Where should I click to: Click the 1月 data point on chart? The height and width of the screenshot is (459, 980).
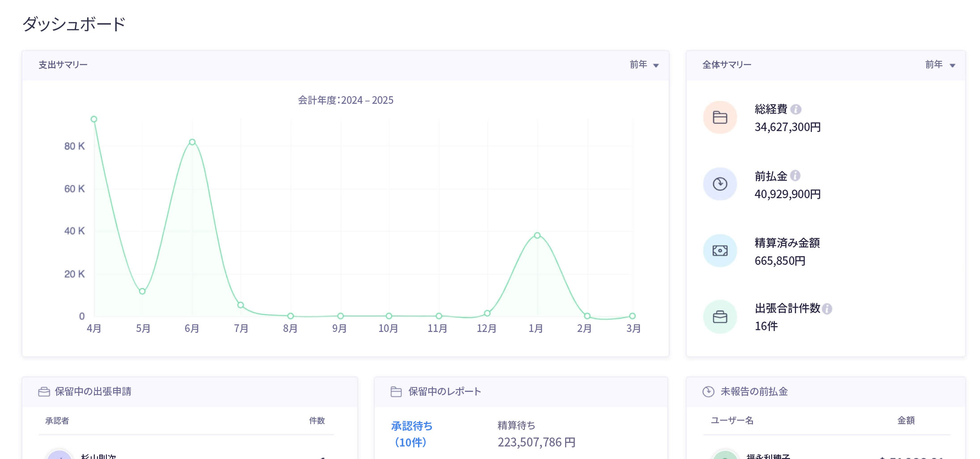pos(537,235)
